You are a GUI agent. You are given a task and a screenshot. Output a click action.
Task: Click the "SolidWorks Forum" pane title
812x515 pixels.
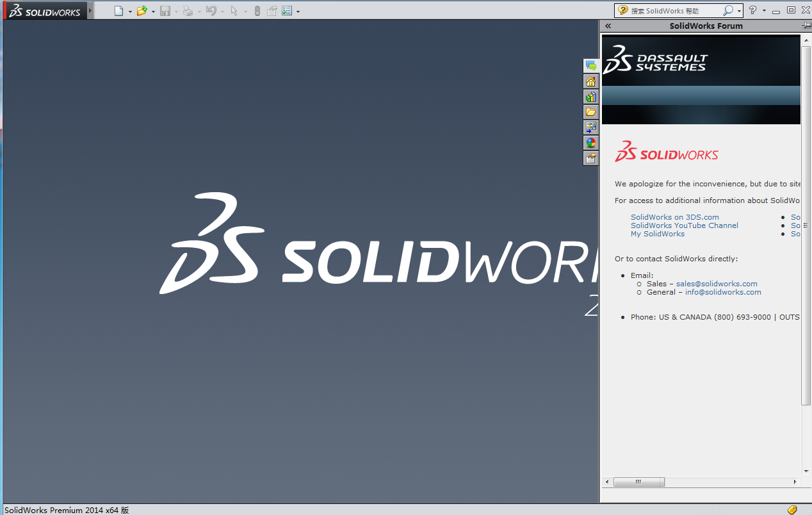706,26
